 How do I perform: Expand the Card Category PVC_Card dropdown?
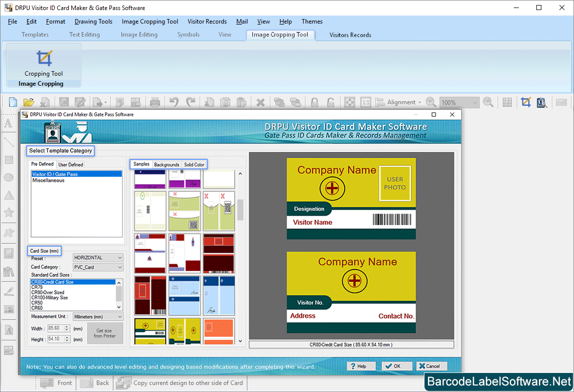click(98, 267)
